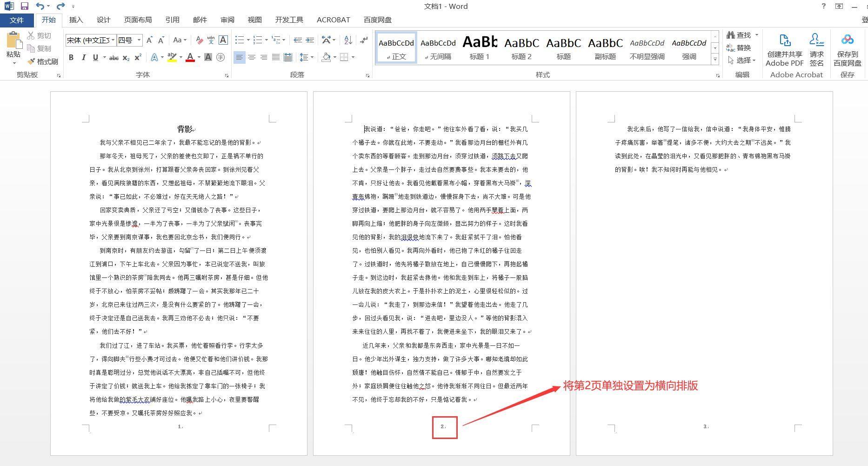Apply the red font color
868x466 pixels.
(x=190, y=57)
